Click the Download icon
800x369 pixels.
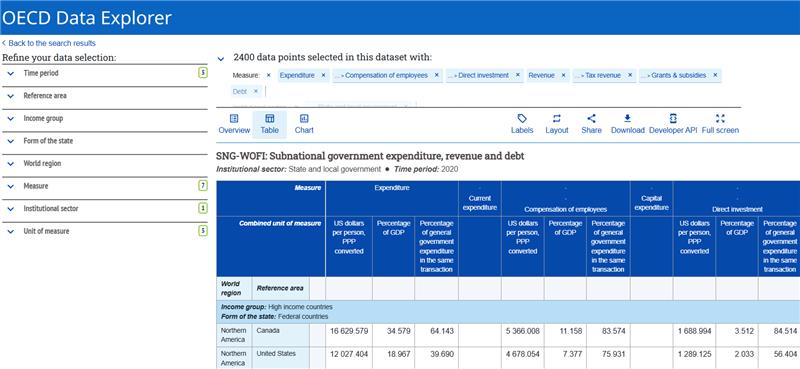click(x=628, y=118)
